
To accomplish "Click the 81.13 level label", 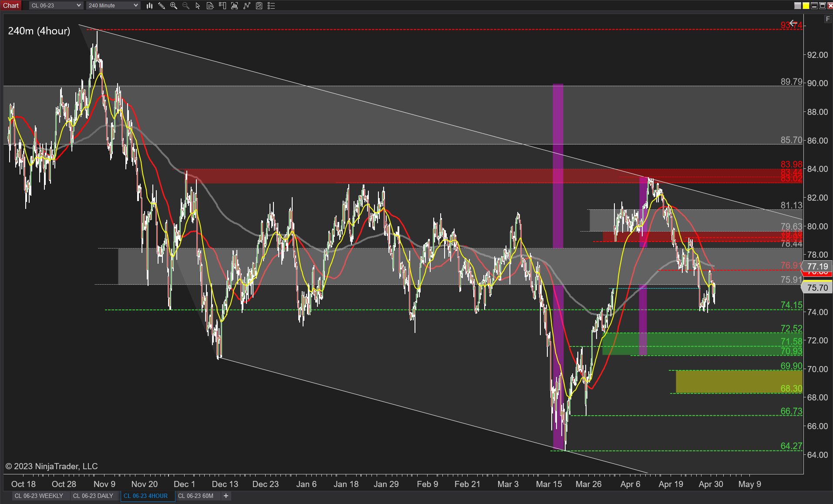I will pyautogui.click(x=791, y=205).
